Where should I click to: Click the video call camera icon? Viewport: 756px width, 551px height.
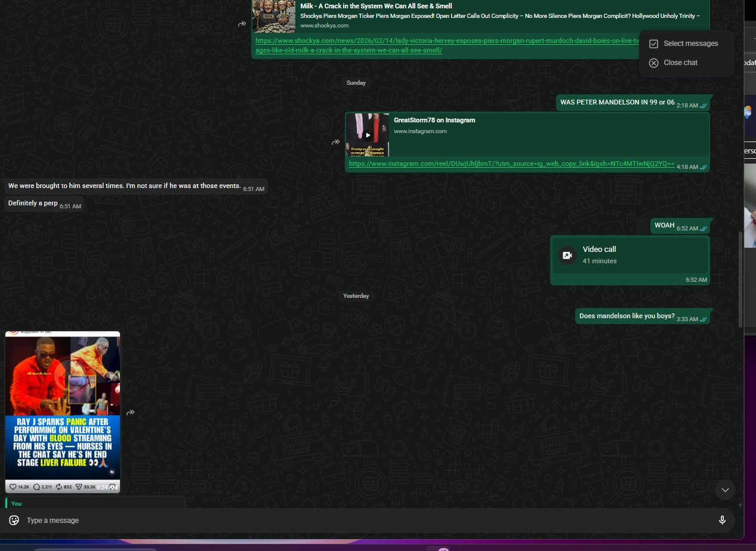[x=567, y=256]
